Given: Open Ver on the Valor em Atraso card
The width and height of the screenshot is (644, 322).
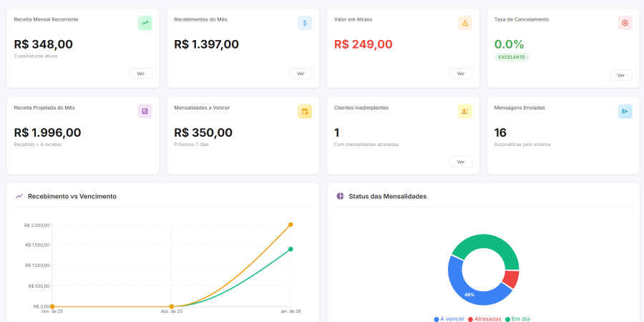Looking at the screenshot, I should point(460,73).
